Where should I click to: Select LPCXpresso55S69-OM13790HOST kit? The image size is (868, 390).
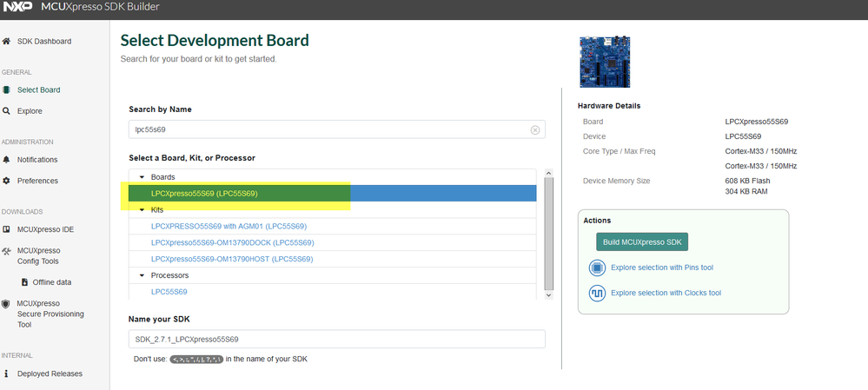pyautogui.click(x=232, y=259)
